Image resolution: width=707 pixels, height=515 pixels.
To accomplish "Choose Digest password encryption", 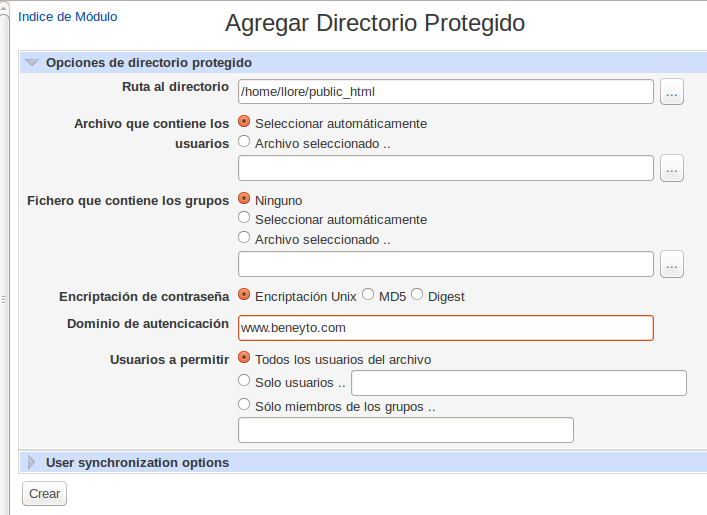I will pyautogui.click(x=417, y=294).
